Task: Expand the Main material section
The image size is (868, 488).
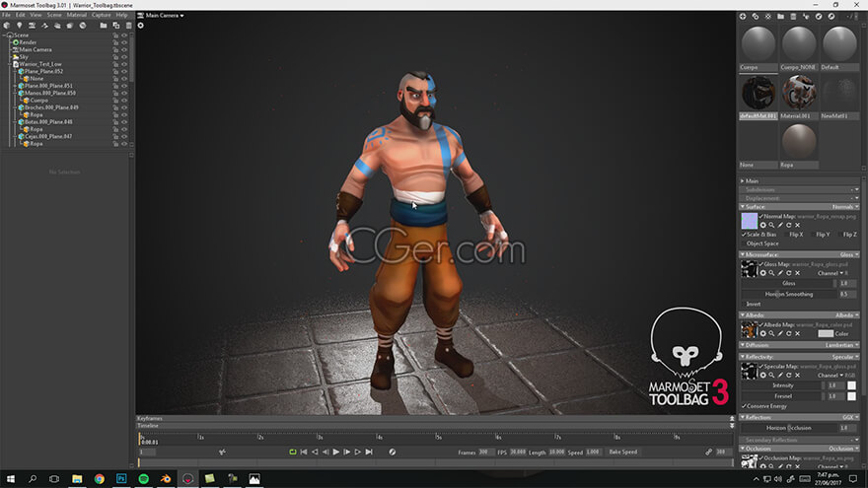Action: [743, 181]
